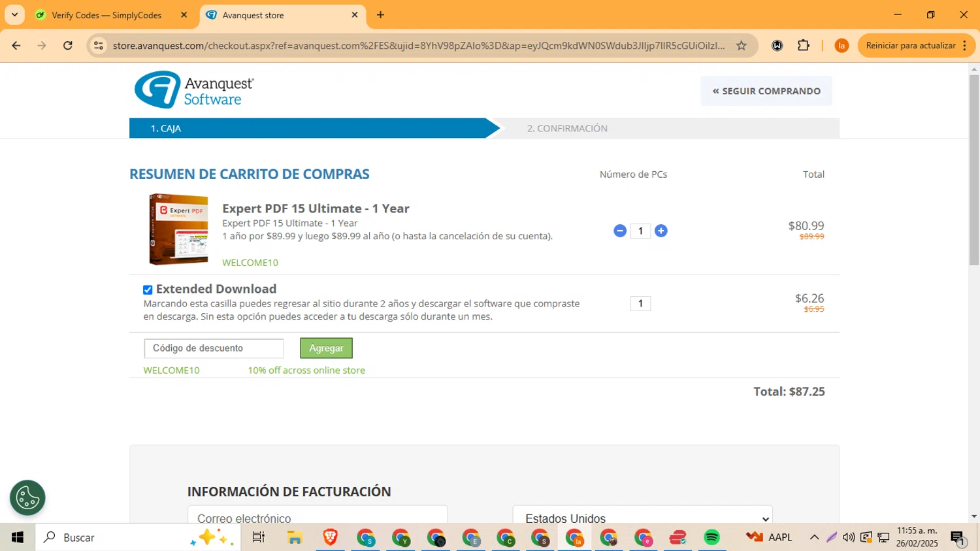The image size is (980, 551).
Task: View site information icon in address bar
Action: tap(99, 46)
